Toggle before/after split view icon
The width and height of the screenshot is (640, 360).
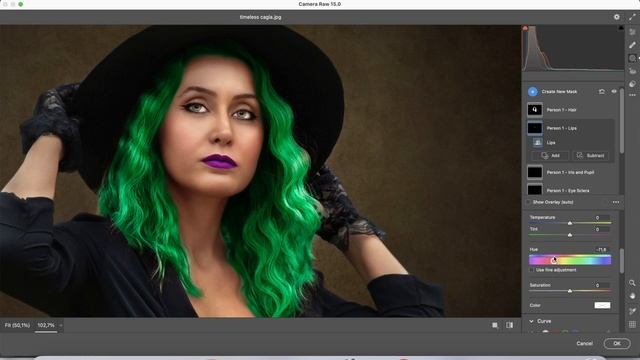510,325
